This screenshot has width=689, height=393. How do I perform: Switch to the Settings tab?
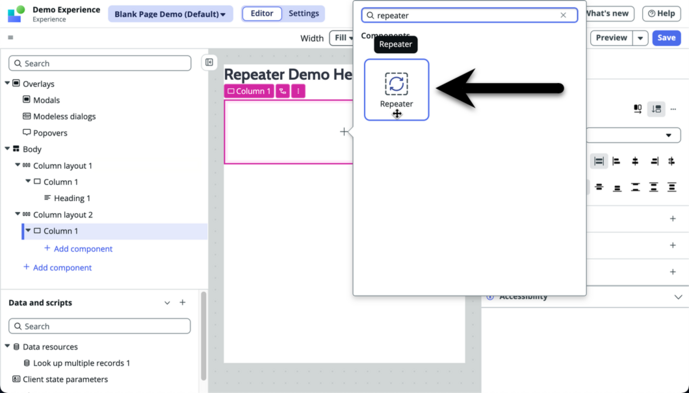304,14
